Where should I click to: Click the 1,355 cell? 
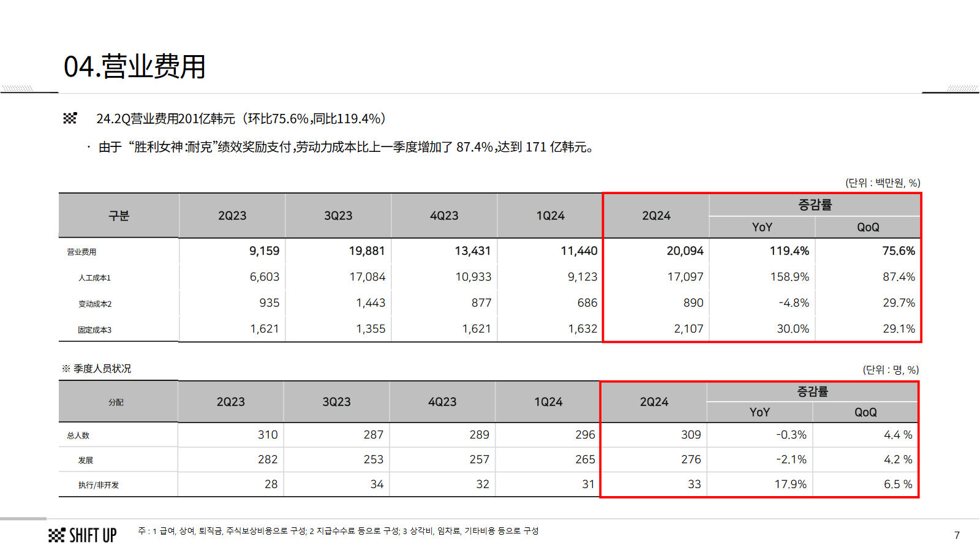point(371,329)
